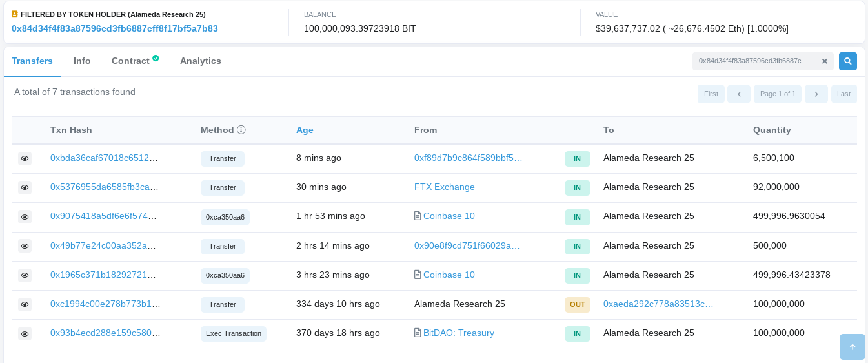Open the Contract tab
Viewport: 868px width, 363px height.
click(130, 61)
